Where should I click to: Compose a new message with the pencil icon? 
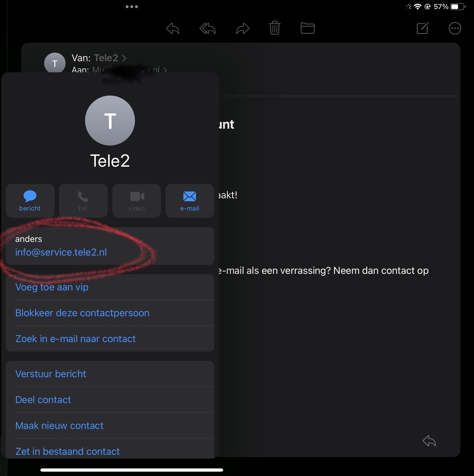click(423, 28)
